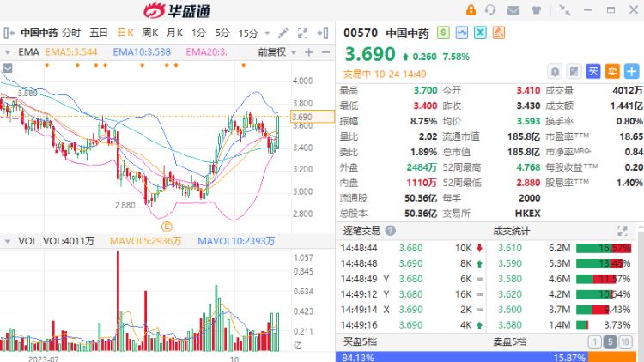This screenshot has width=644, height=362.
Task: Add indicator with plus icon near 前复权
Action: pyautogui.click(x=309, y=52)
